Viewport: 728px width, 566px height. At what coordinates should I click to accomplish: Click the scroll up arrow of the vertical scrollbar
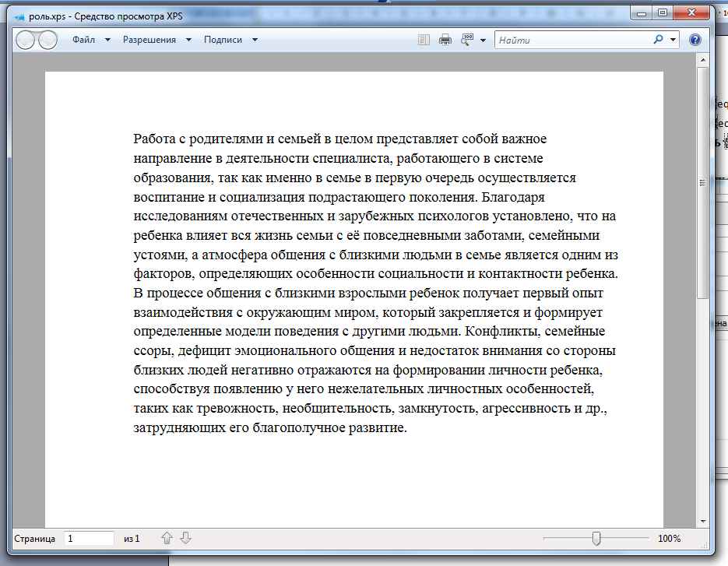click(x=702, y=60)
